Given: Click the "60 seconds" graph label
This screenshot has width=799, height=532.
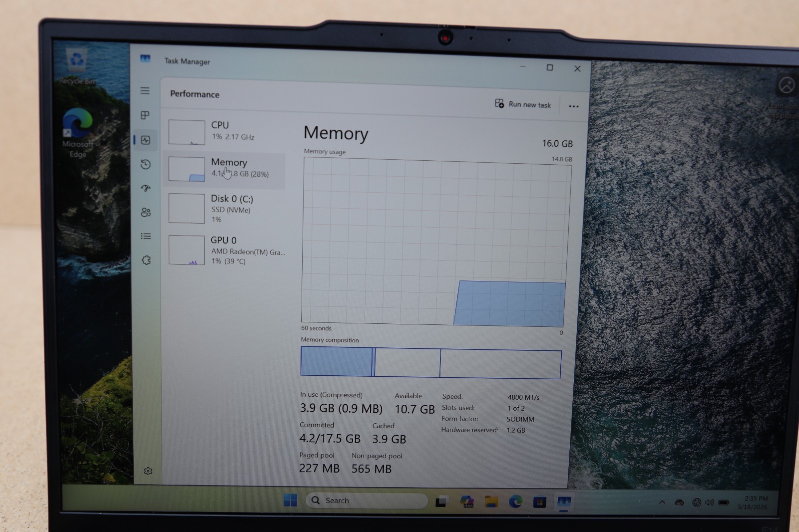Looking at the screenshot, I should click(x=316, y=328).
